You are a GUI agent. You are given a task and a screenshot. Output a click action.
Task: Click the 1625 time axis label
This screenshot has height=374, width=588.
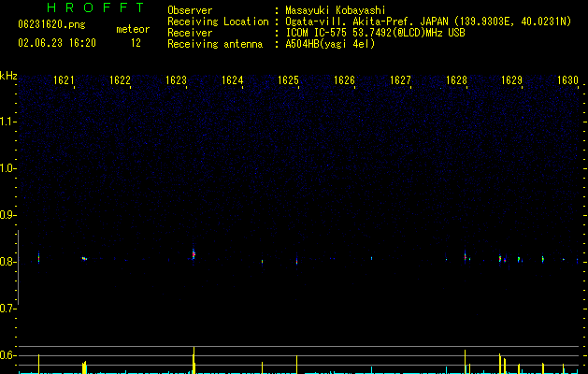coord(288,80)
